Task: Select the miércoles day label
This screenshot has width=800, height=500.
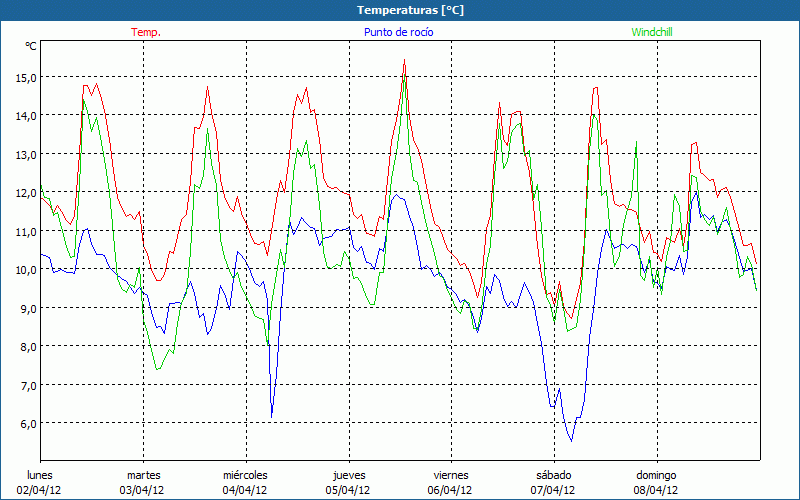Action: (245, 475)
